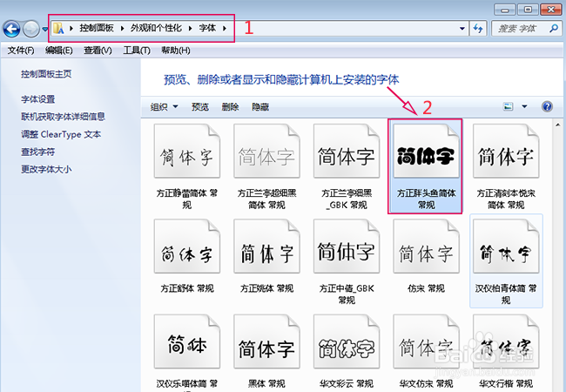Viewport: 566px width, 392px height.
Task: Open the 工具(T) menu
Action: [137, 51]
